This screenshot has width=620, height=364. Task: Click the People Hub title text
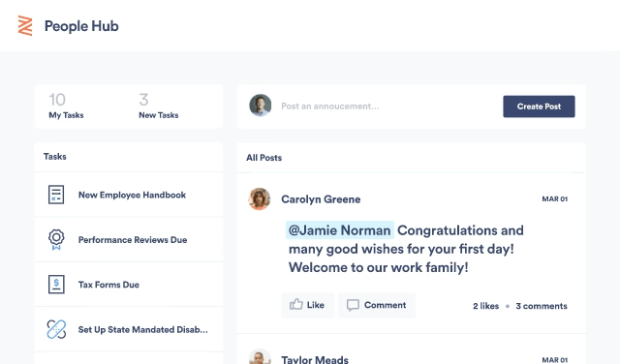[81, 26]
